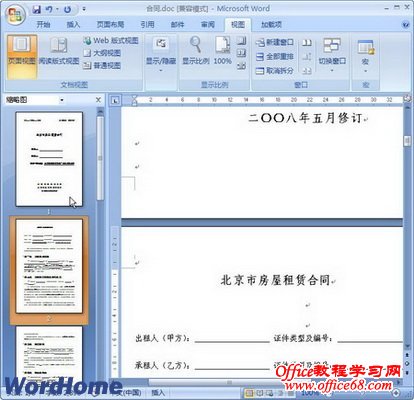
Task: Undo the last action
Action: click(x=49, y=10)
